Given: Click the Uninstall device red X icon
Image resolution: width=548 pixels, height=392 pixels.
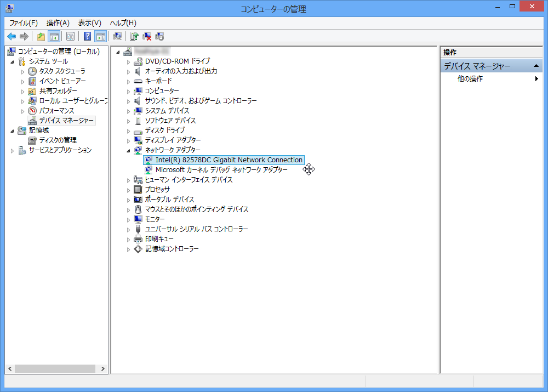Looking at the screenshot, I should tap(147, 36).
